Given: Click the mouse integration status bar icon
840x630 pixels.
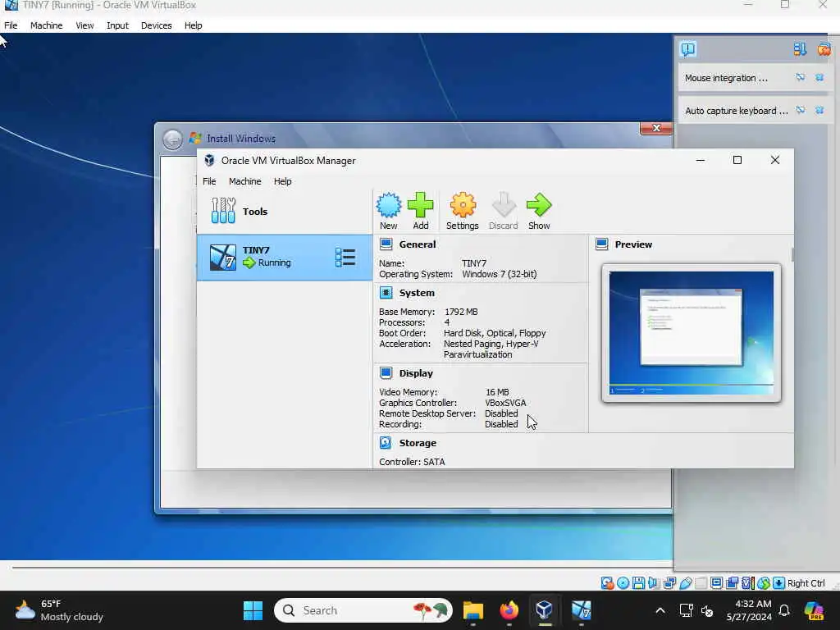Looking at the screenshot, I should coord(764,583).
